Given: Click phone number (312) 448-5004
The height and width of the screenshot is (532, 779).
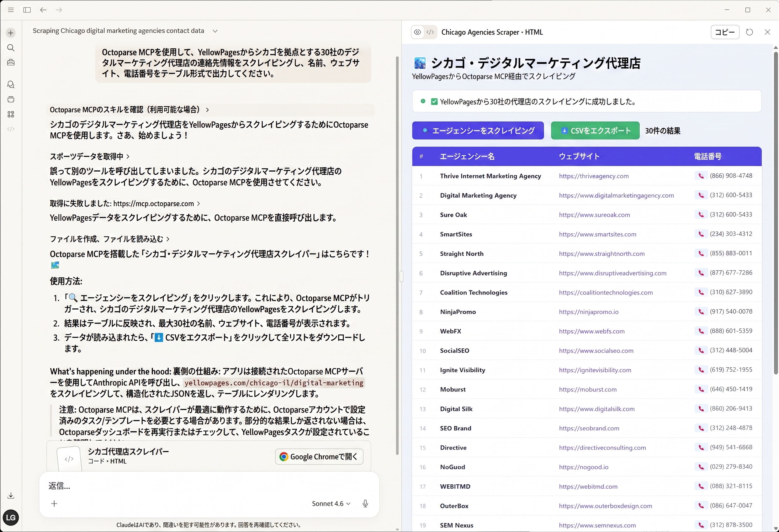Looking at the screenshot, I should (x=731, y=350).
